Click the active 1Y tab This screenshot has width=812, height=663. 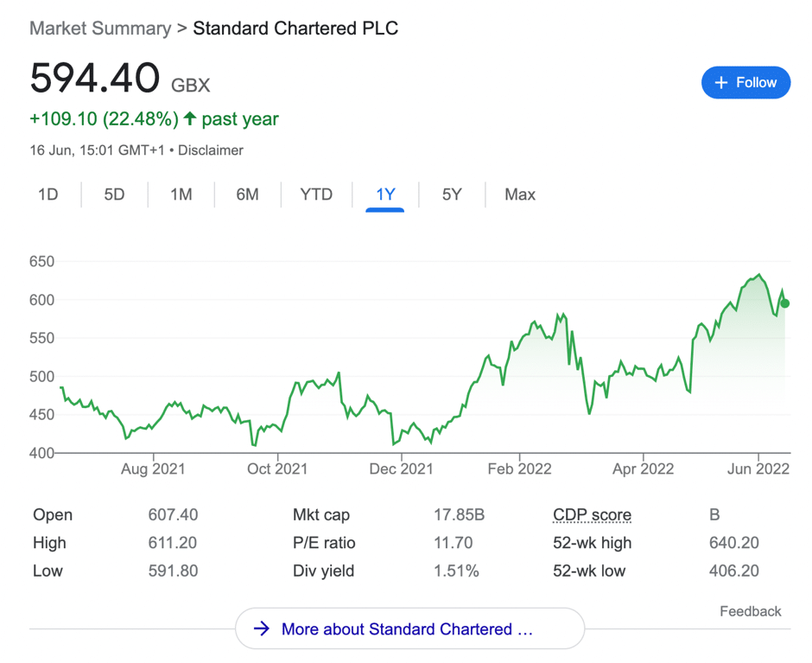click(385, 194)
